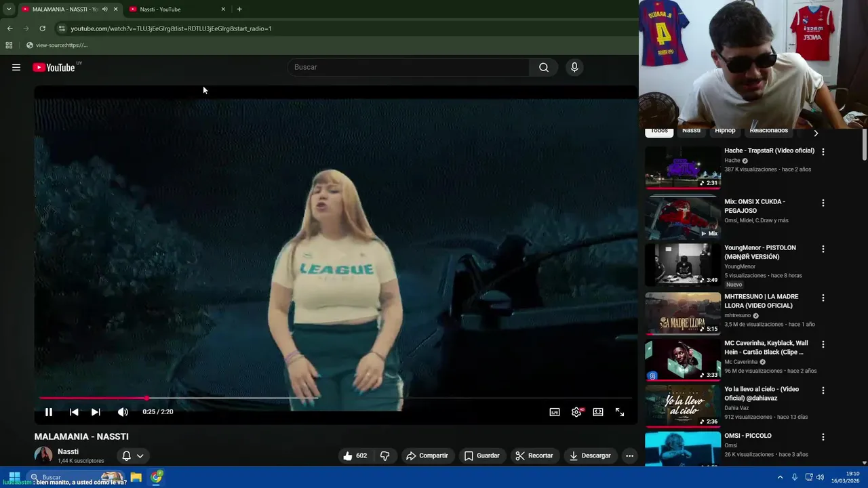Dislike the MALAMANIA video
Screen dimensions: 868x488
click(x=384, y=455)
